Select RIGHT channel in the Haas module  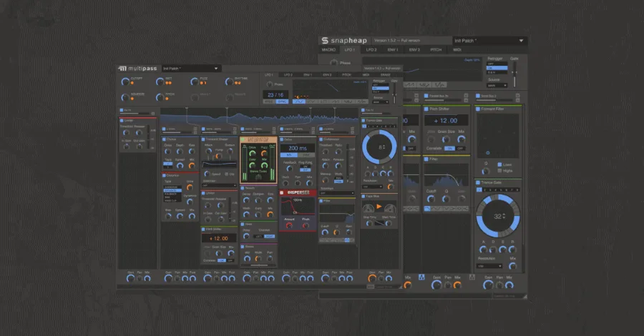(270, 237)
